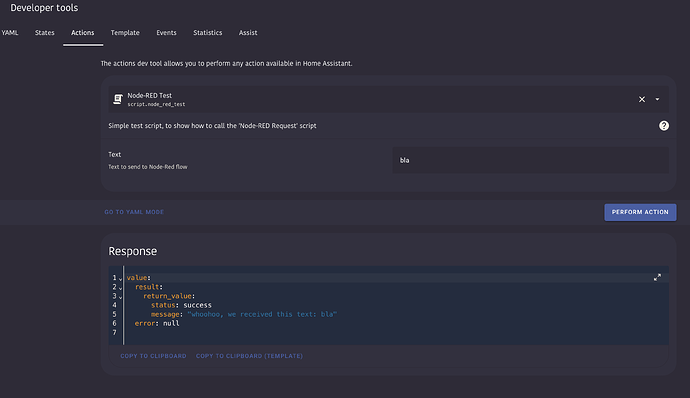The image size is (690, 398).
Task: Switch to the YAML tab
Action: point(10,33)
